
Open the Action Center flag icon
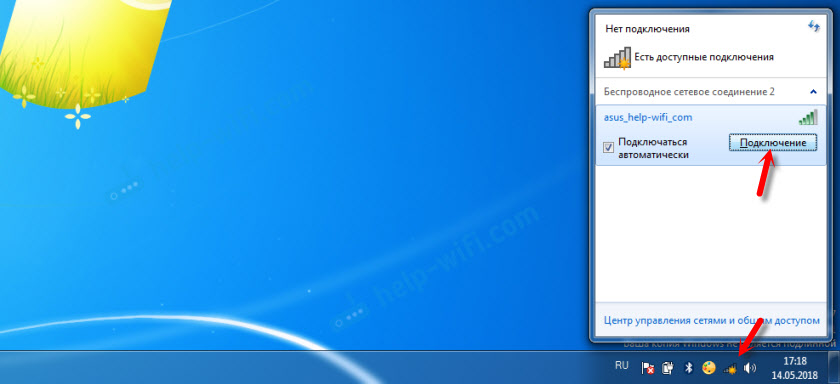(648, 368)
